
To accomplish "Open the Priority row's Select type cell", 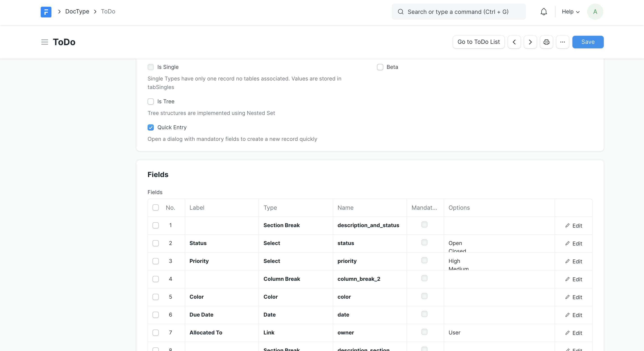I will (x=295, y=261).
